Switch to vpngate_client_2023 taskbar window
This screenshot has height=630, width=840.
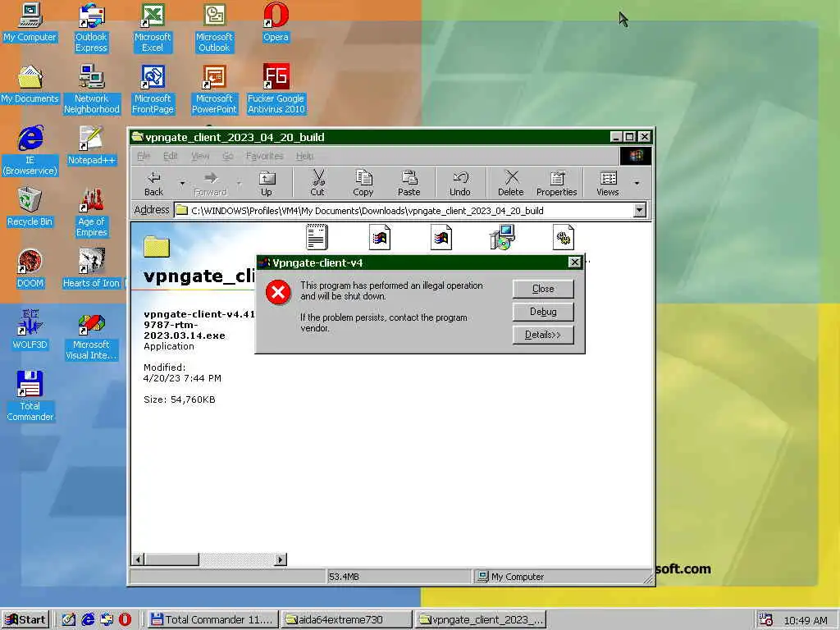click(481, 620)
